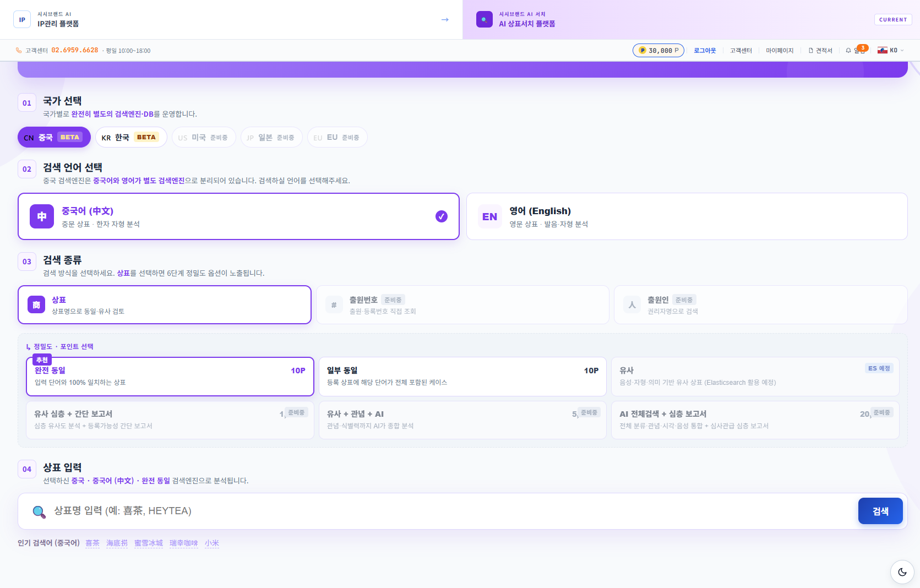Select 상표 search type

165,305
